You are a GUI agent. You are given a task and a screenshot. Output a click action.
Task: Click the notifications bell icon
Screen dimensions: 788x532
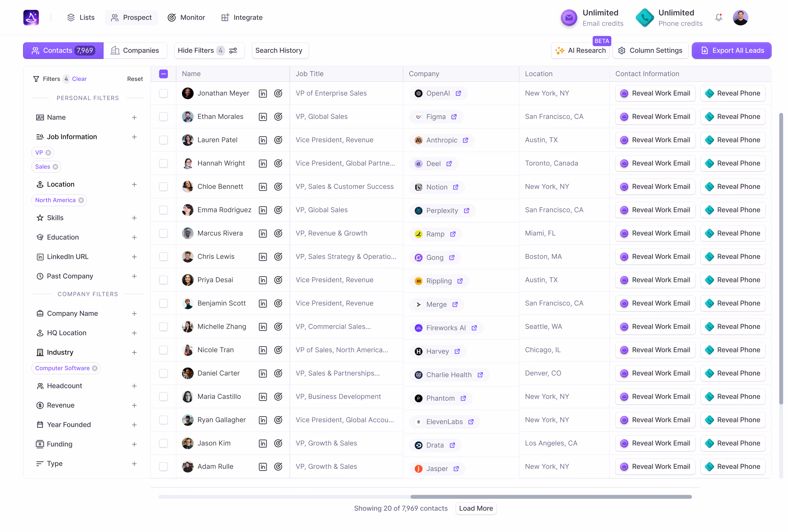718,17
